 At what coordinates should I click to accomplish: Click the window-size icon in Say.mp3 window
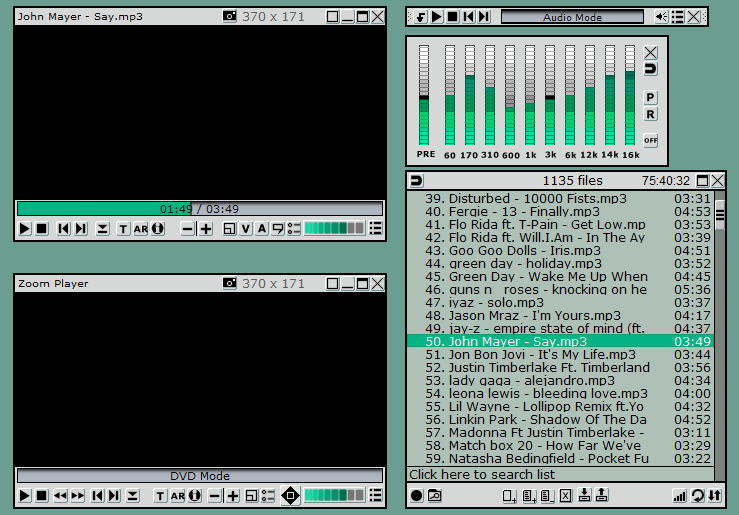[229, 229]
